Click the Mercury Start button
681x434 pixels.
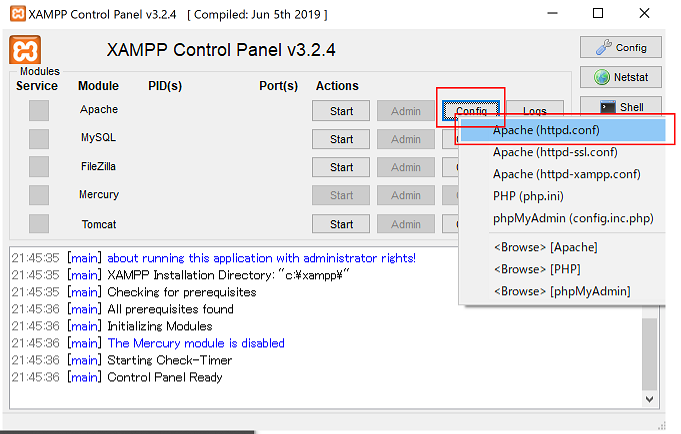(x=341, y=195)
